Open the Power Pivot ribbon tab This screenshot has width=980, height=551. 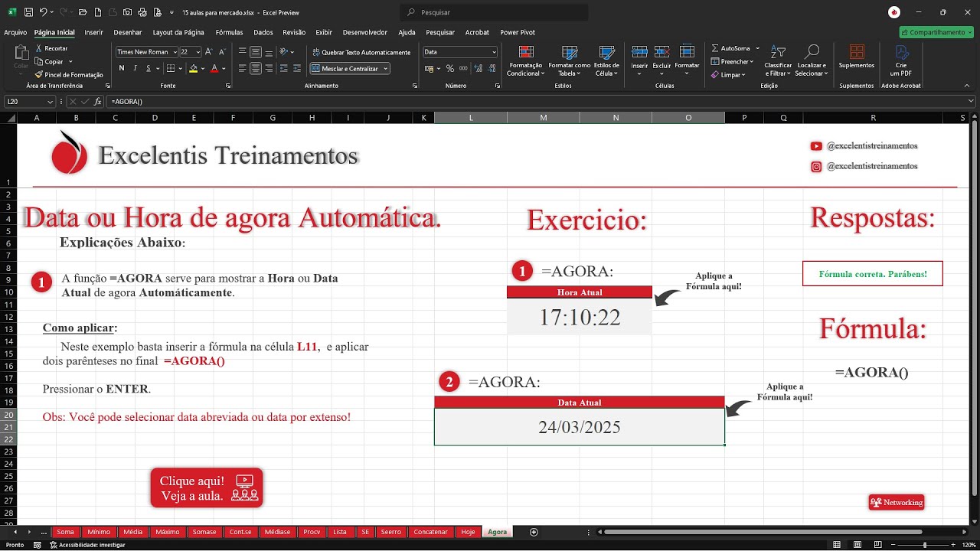tap(518, 33)
